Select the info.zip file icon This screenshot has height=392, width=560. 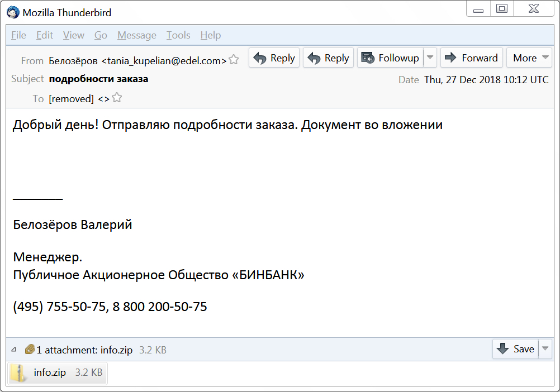tap(17, 373)
